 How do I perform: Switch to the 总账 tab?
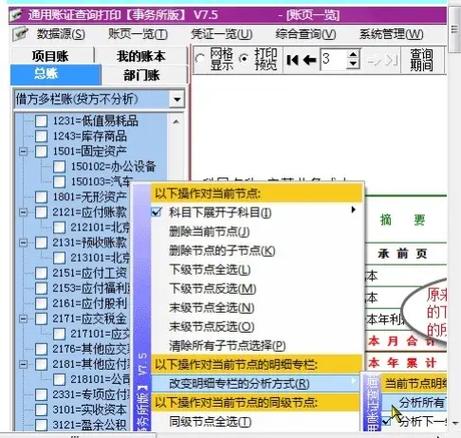coord(56,74)
